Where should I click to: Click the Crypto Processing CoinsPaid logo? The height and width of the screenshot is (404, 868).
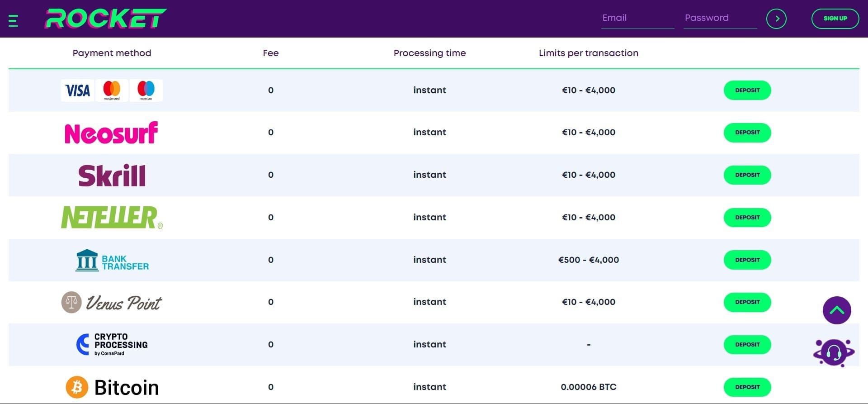coord(112,345)
